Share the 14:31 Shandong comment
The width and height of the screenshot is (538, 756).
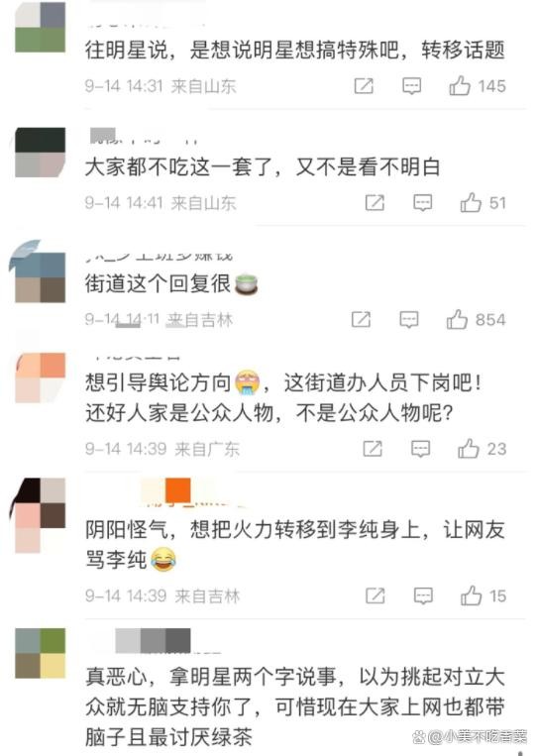[x=364, y=86]
